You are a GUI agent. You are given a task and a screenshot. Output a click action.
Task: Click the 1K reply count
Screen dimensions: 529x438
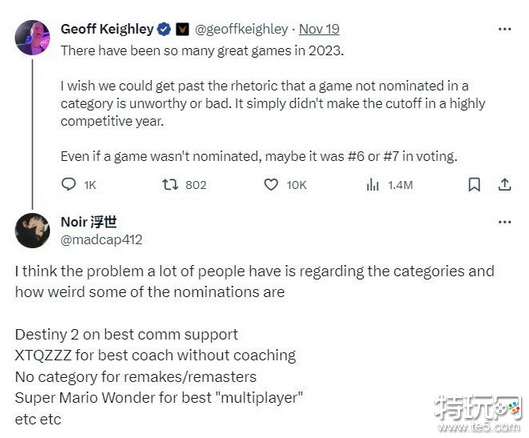tap(90, 185)
